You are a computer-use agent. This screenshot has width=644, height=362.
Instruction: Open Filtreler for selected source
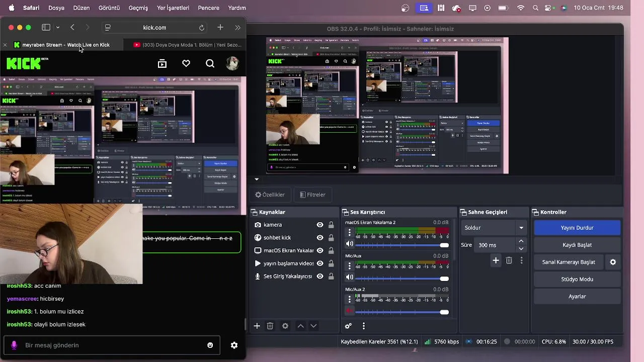[312, 195]
